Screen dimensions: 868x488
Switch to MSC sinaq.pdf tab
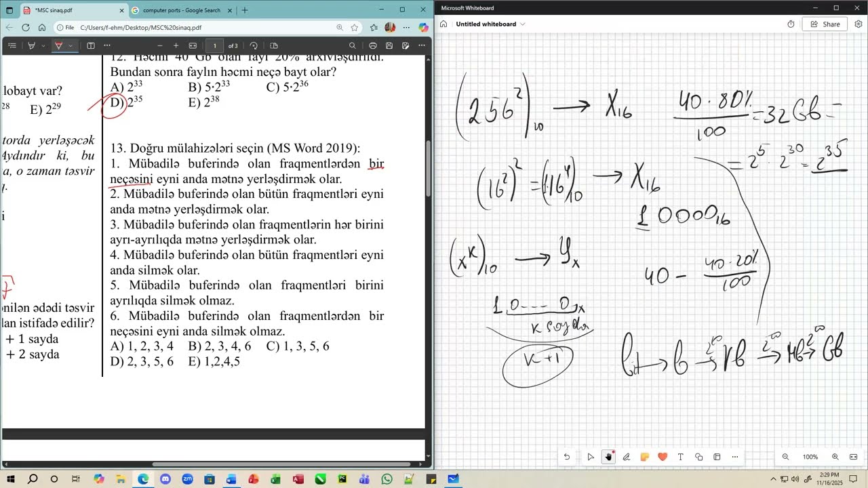coord(73,10)
